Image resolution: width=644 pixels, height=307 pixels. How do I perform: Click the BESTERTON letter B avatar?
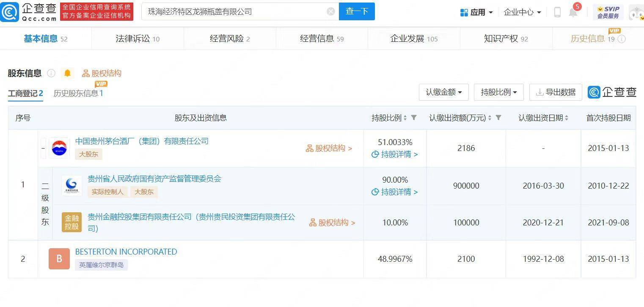pos(59,259)
